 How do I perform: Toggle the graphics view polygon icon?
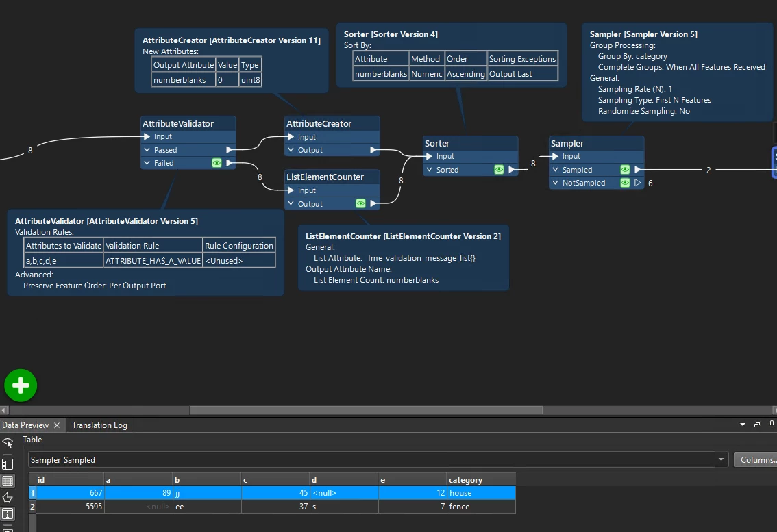[x=8, y=497]
